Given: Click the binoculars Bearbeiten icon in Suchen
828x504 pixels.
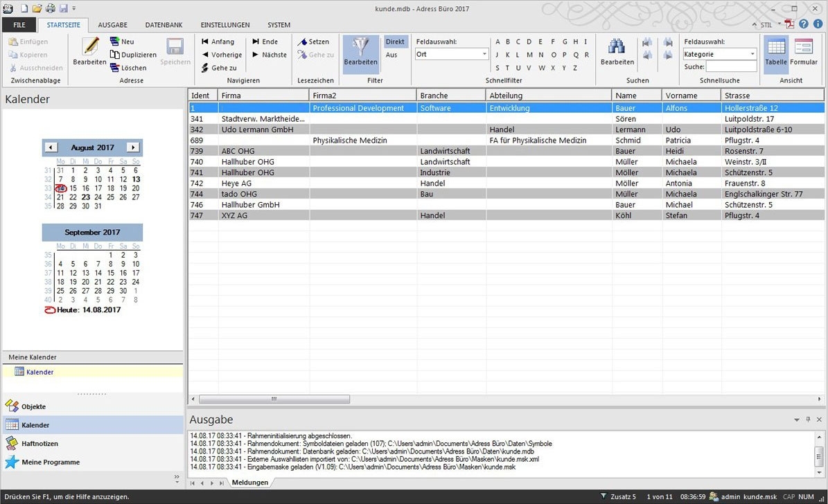Looking at the screenshot, I should (617, 47).
